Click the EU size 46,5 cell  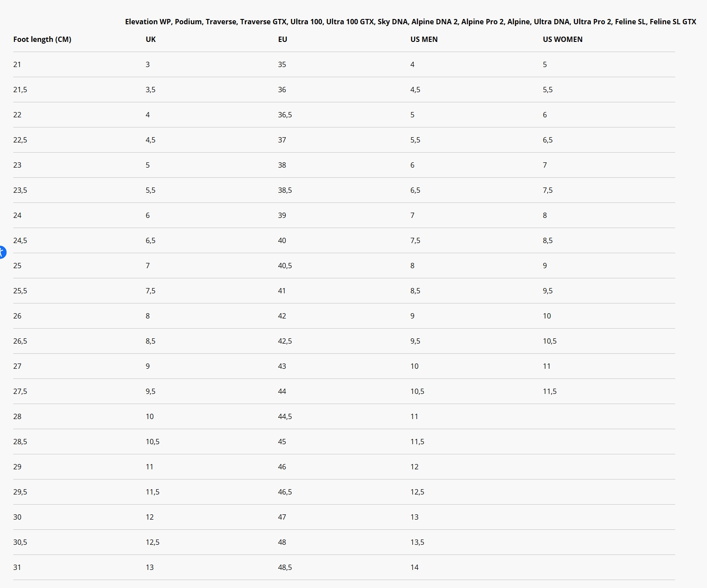pos(285,492)
